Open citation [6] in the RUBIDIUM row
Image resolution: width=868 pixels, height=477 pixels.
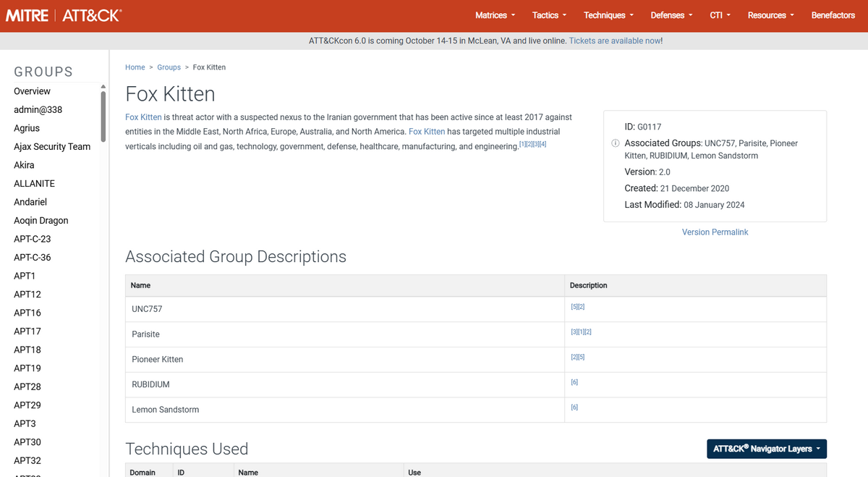coord(574,382)
